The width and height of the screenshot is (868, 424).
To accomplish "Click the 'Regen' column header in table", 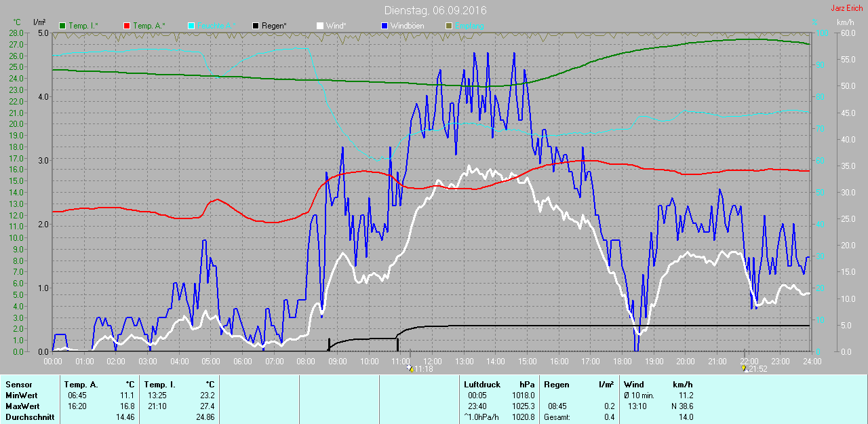I will click(556, 385).
